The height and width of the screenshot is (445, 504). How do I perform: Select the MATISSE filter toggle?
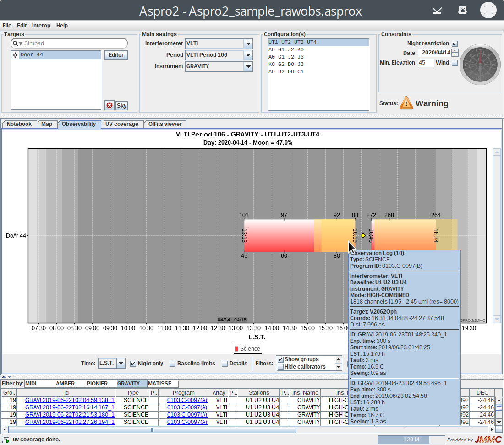tap(163, 383)
